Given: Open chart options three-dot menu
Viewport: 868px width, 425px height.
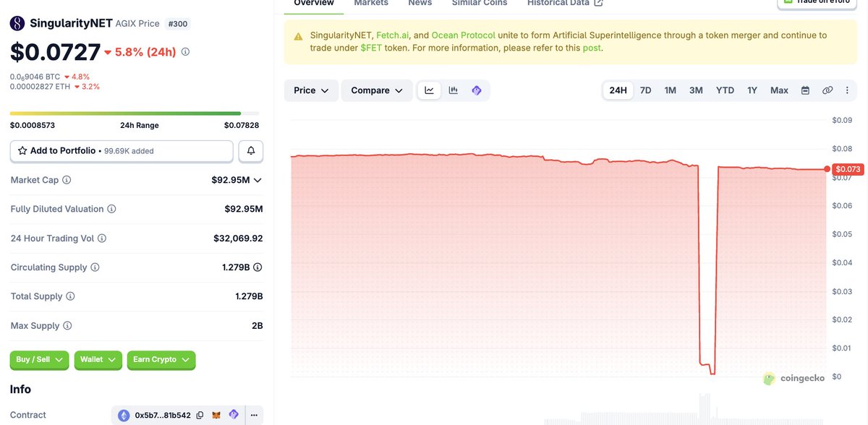Looking at the screenshot, I should 847,90.
